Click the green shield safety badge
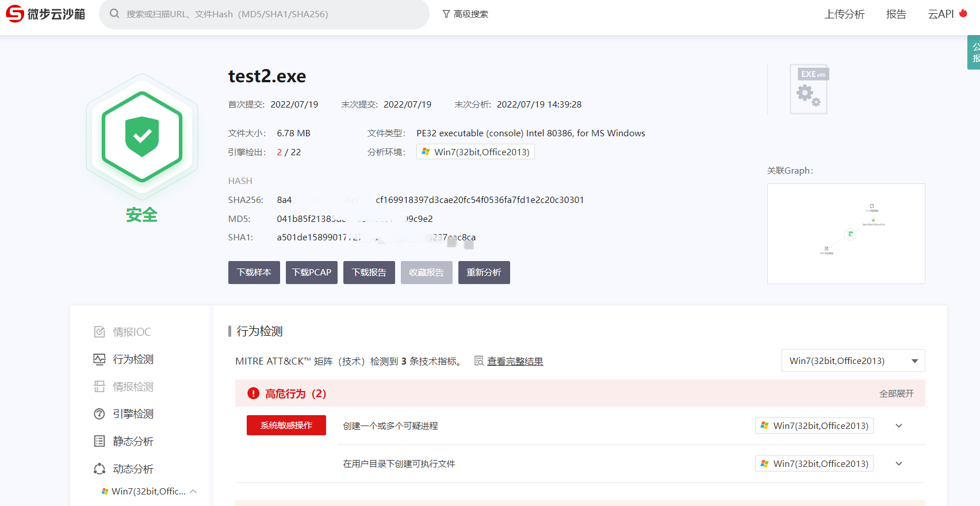The image size is (980, 506). [142, 137]
